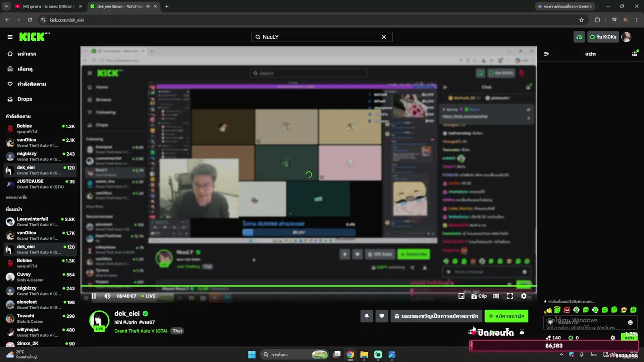Image resolution: width=644 pixels, height=362 pixels.
Task: Follow the channel with the heart button
Action: [x=382, y=316]
